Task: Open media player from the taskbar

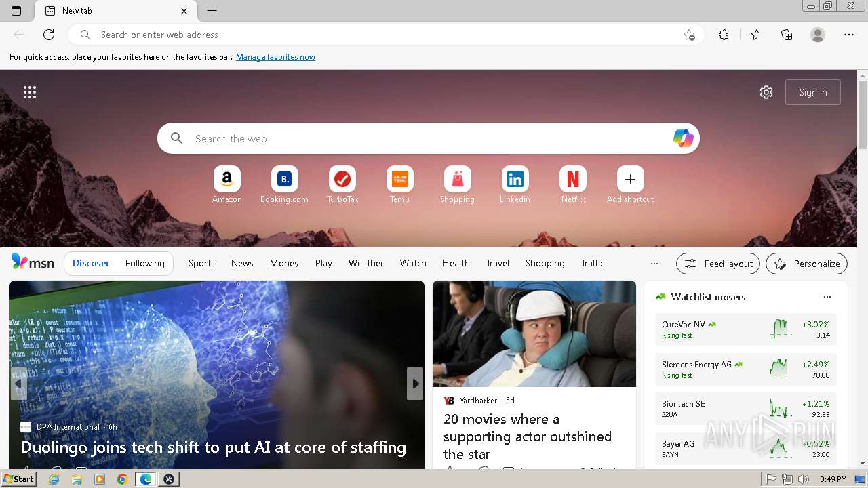Action: (100, 479)
